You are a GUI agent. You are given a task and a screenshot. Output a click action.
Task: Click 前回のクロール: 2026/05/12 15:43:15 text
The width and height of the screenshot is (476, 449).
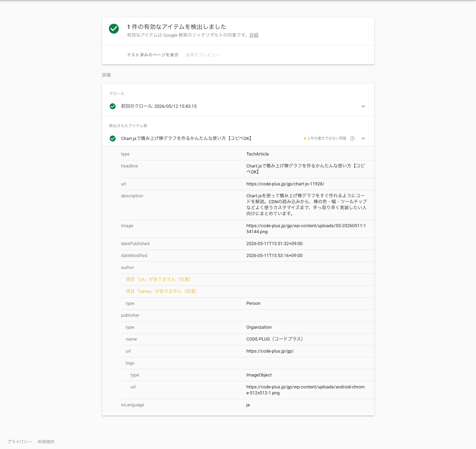159,106
